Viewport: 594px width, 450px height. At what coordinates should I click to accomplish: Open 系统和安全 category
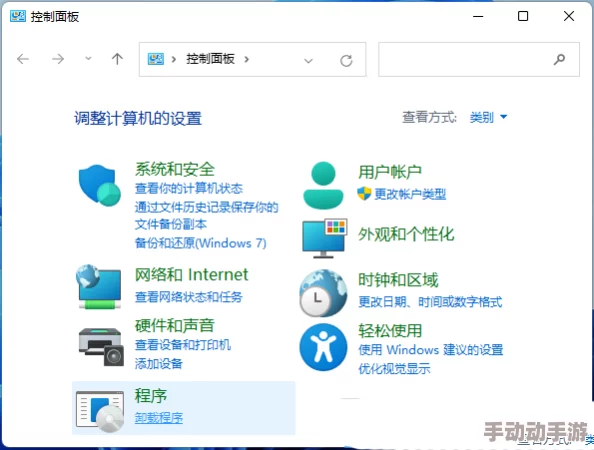click(x=175, y=169)
